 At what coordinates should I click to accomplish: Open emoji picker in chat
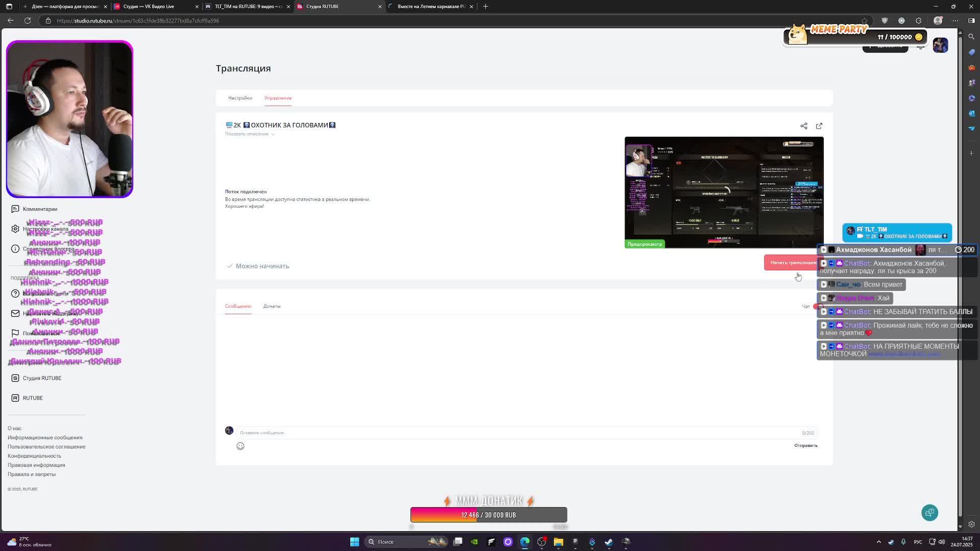click(x=240, y=446)
